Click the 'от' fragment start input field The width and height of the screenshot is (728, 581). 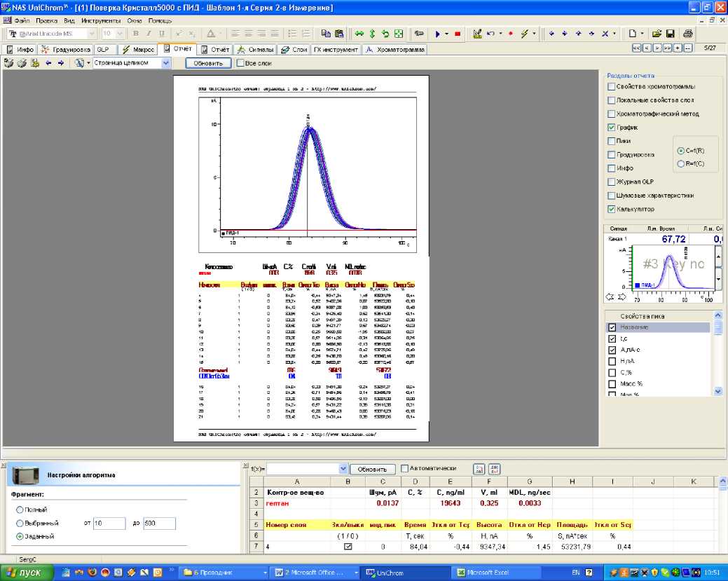point(109,523)
